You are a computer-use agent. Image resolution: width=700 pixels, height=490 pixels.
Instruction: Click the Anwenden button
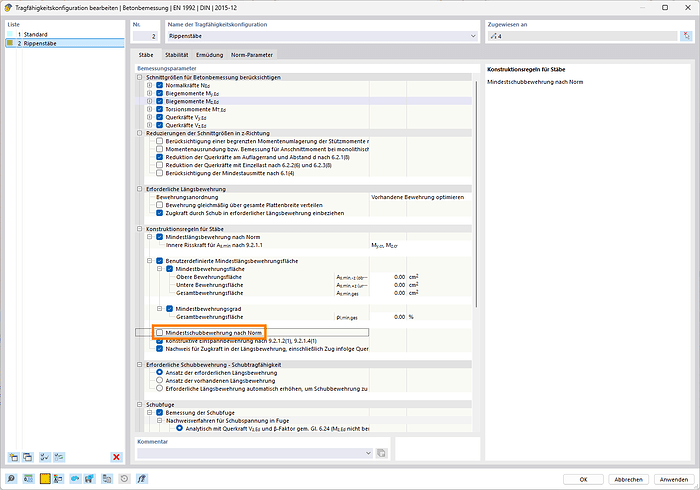(673, 479)
